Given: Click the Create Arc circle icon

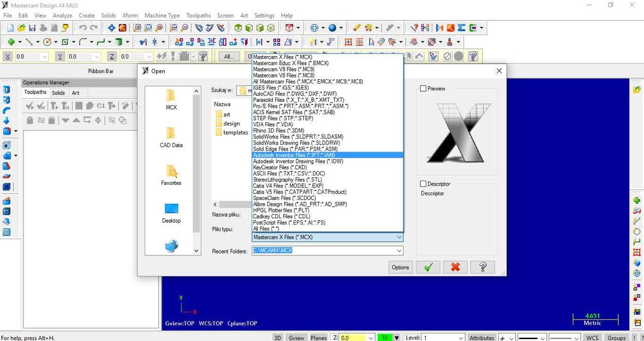Looking at the screenshot, I should click(x=47, y=42).
